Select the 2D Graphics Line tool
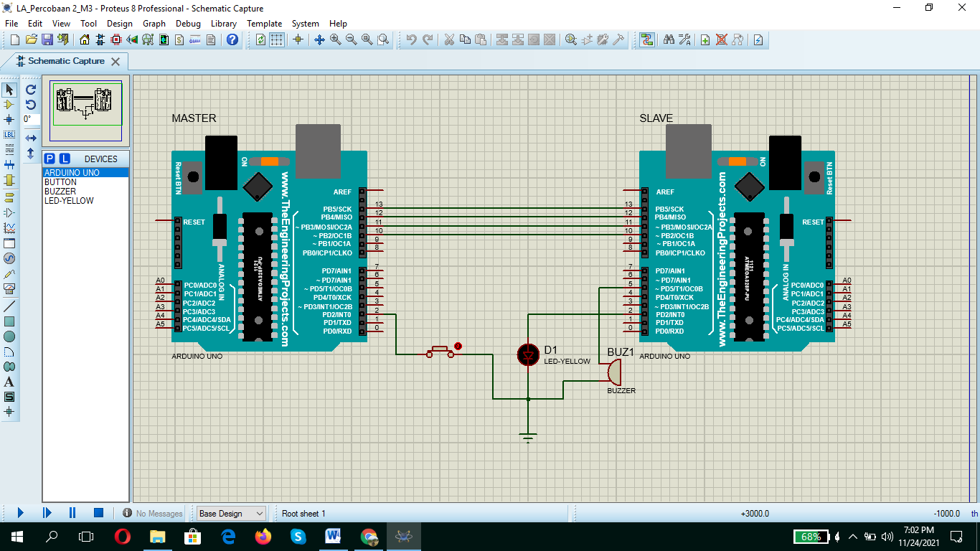This screenshot has height=551, width=980. [9, 306]
